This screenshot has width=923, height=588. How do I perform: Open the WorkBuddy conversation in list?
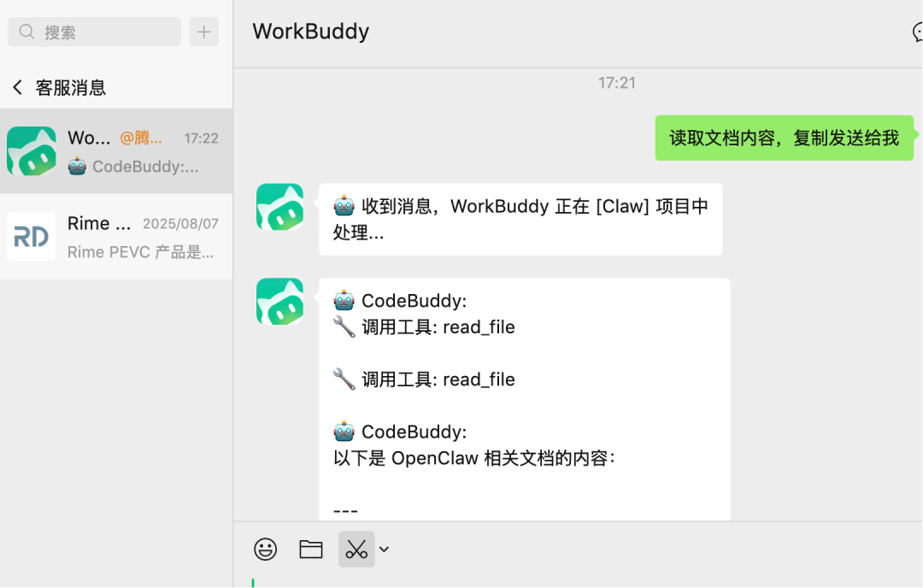click(116, 151)
